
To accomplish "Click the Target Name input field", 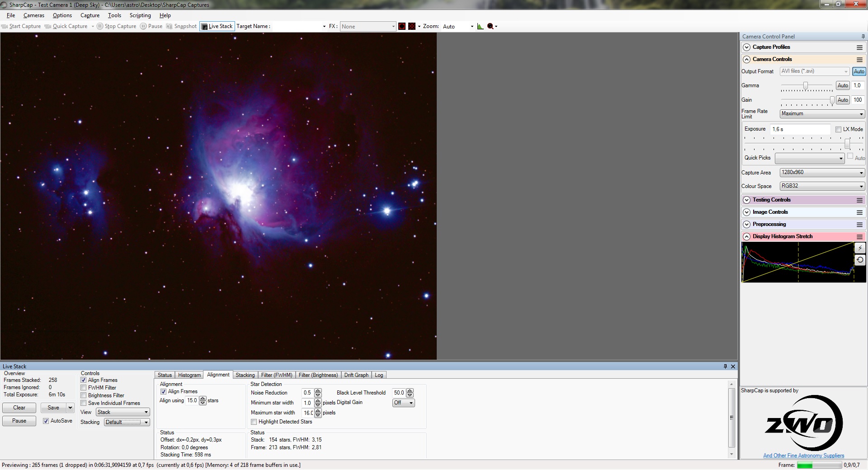I will pyautogui.click(x=299, y=26).
